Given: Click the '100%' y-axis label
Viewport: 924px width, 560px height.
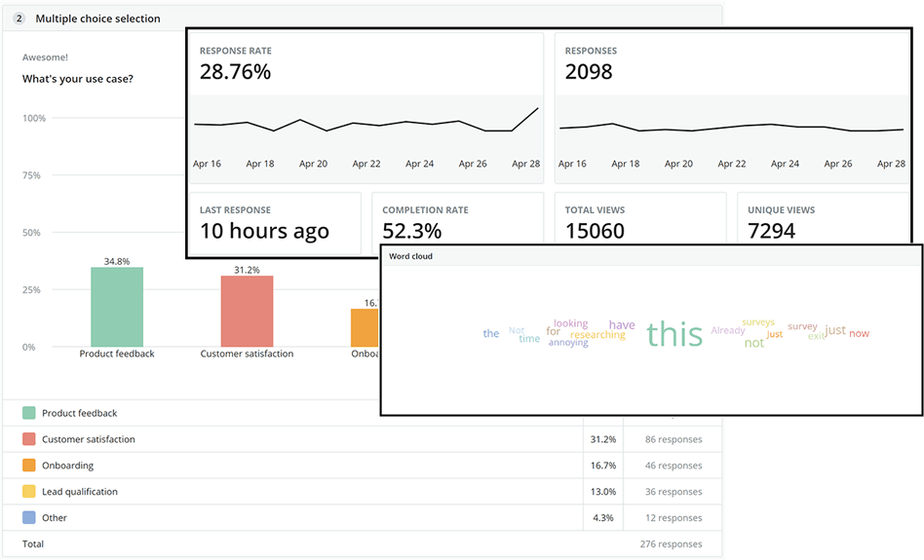Looking at the screenshot, I should click(x=34, y=118).
